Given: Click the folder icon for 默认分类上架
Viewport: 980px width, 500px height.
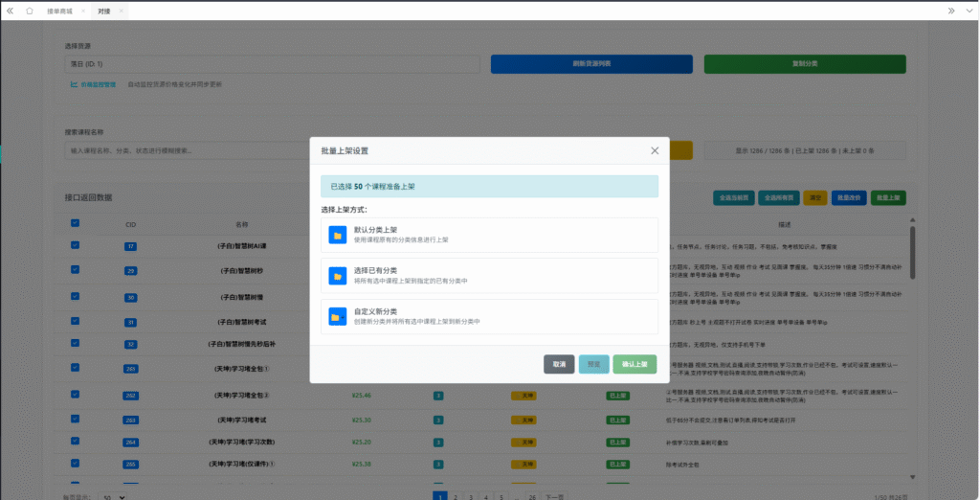Looking at the screenshot, I should pyautogui.click(x=336, y=235).
